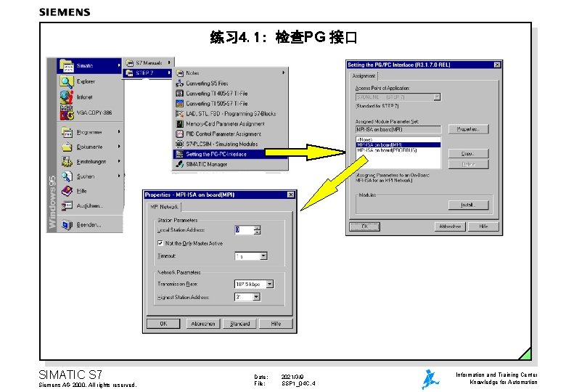566x392 pixels.
Task: Click the Assigned Module Parameter Set field
Action: click(398, 130)
